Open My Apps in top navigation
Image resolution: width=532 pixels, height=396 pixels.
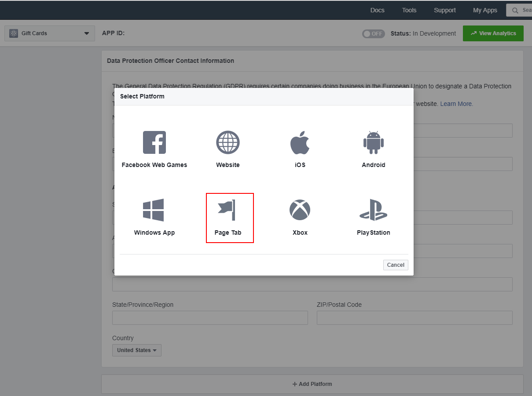coord(485,10)
